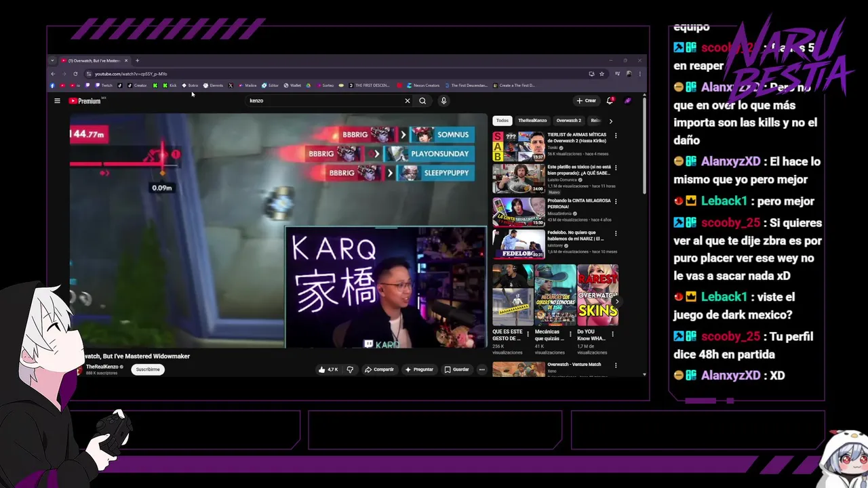Screen dimensions: 868x488
Task: Reload the browser page
Action: pyautogui.click(x=75, y=74)
